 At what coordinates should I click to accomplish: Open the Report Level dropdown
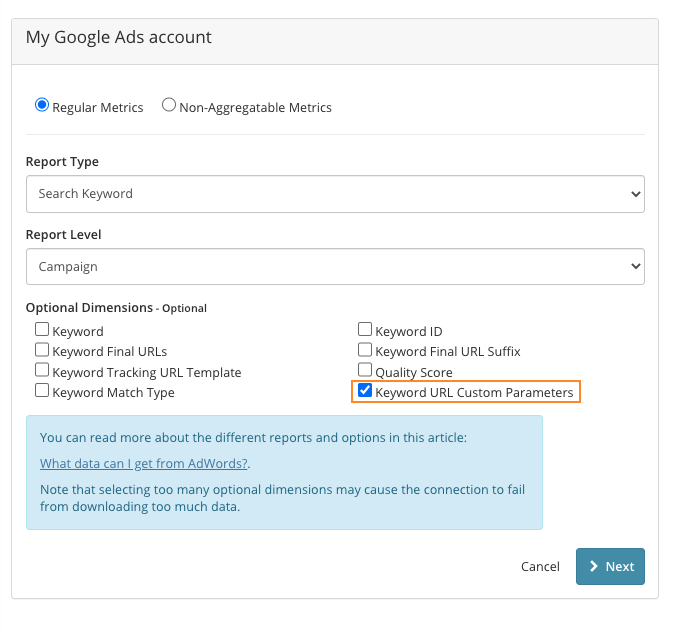click(x=335, y=267)
